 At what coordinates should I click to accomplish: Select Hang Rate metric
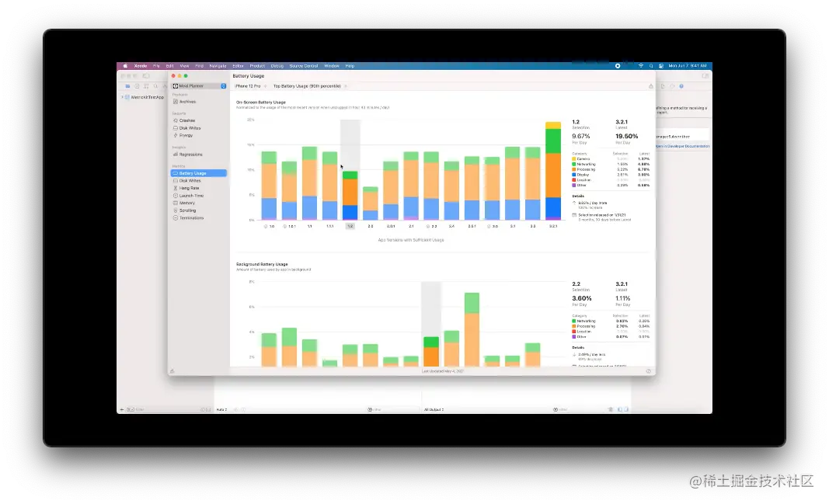[189, 188]
